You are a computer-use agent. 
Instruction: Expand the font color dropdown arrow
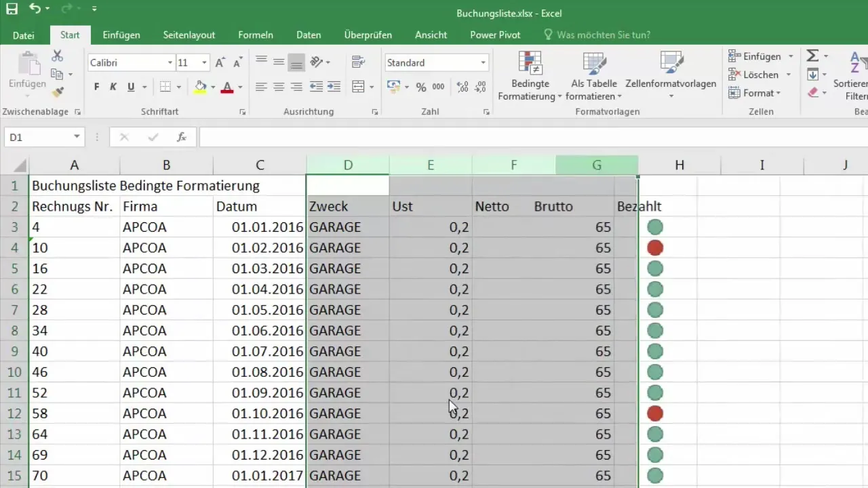pyautogui.click(x=239, y=87)
